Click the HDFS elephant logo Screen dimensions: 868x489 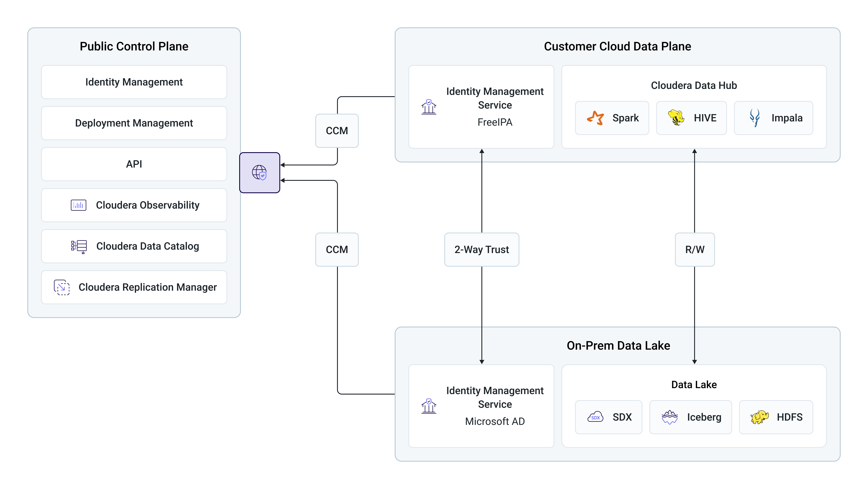point(759,417)
